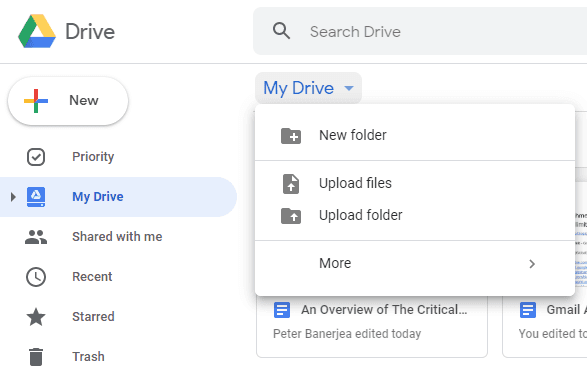Click the Recent clock icon
The width and height of the screenshot is (587, 379).
36,277
